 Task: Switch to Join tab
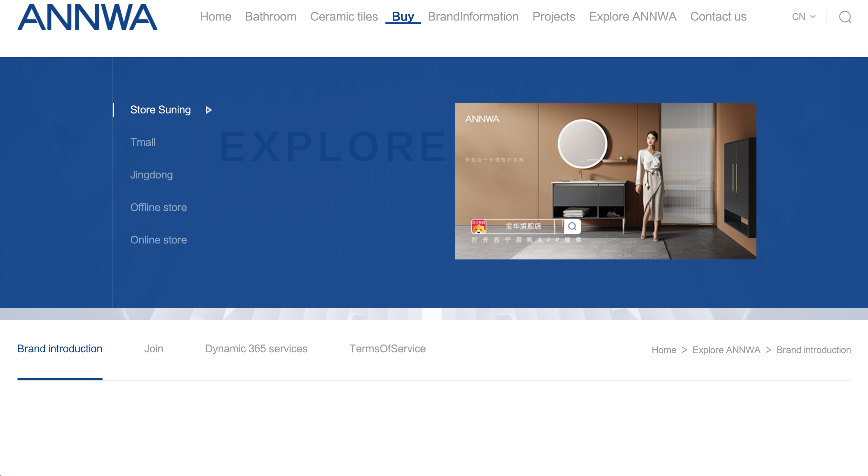pos(154,349)
